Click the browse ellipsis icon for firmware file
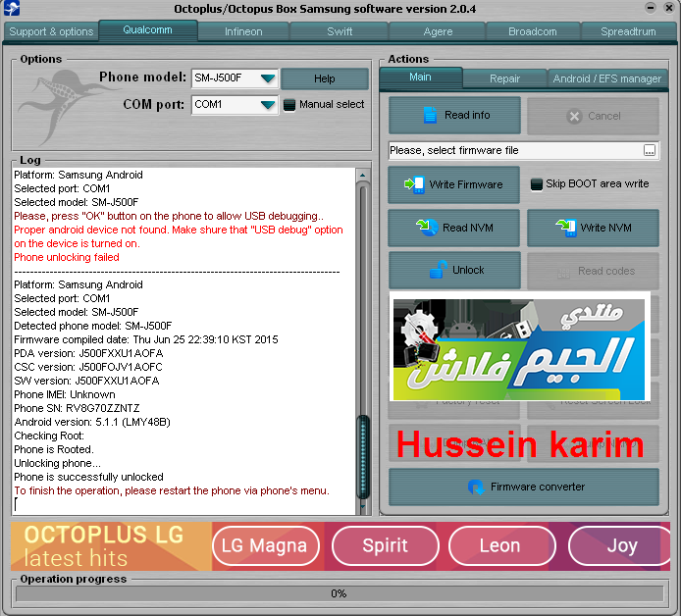The height and width of the screenshot is (616, 681). click(650, 151)
